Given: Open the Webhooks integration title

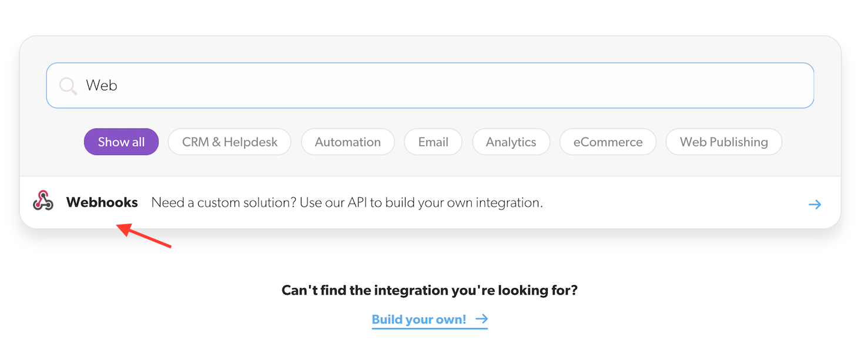Looking at the screenshot, I should click(102, 202).
